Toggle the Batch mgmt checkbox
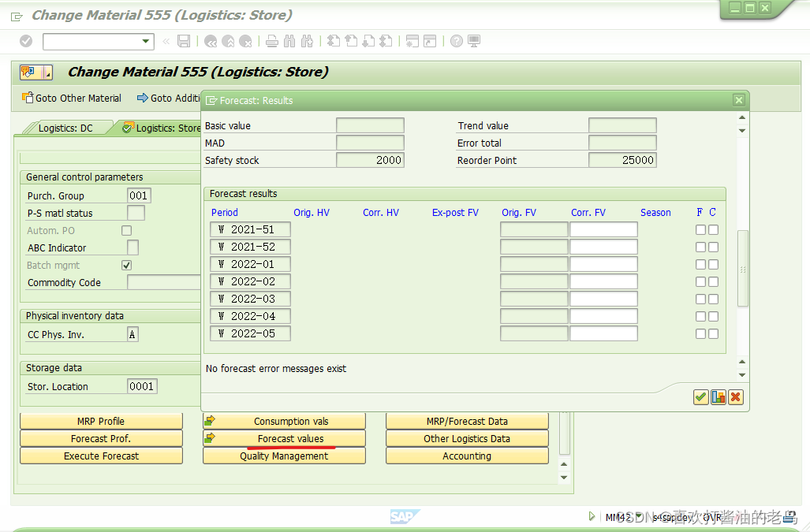This screenshot has height=532, width=810. tap(126, 265)
